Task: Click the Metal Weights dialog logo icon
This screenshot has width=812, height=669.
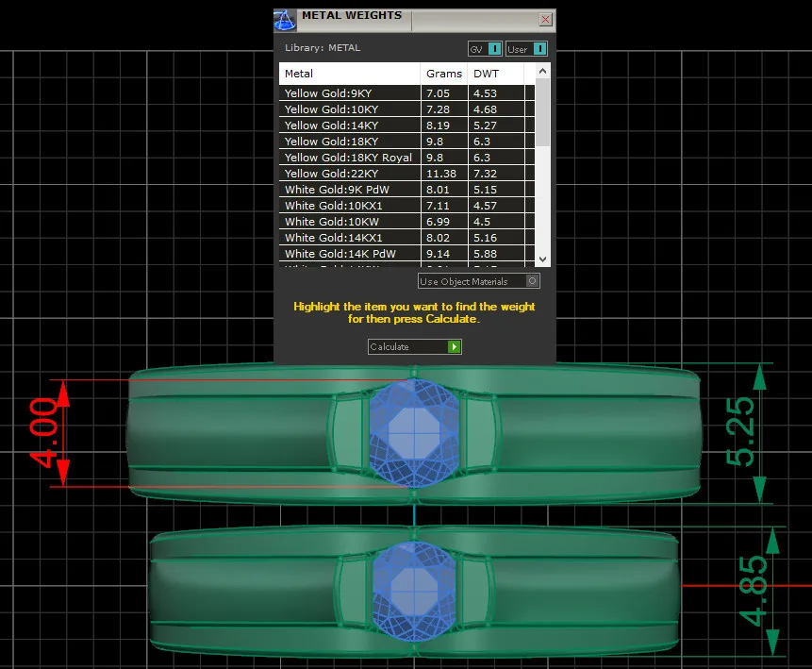Action: pyautogui.click(x=285, y=20)
